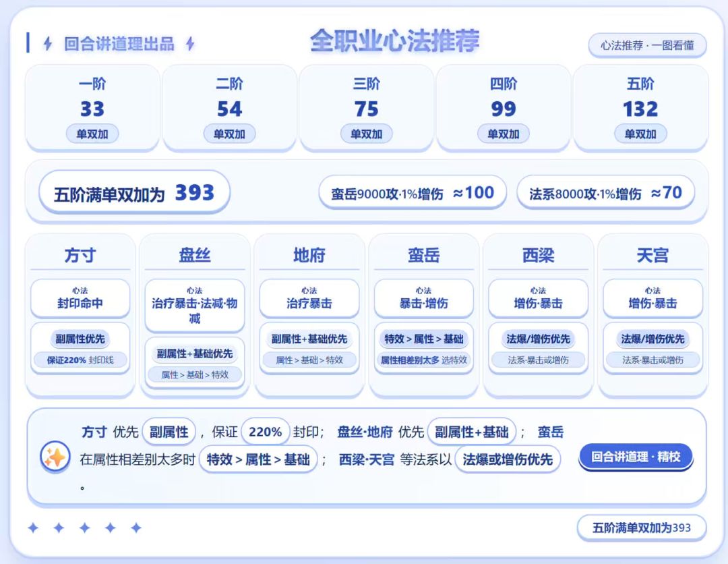This screenshot has width=728, height=564.
Task: Open the 天宫 column heading
Action: [x=653, y=255]
